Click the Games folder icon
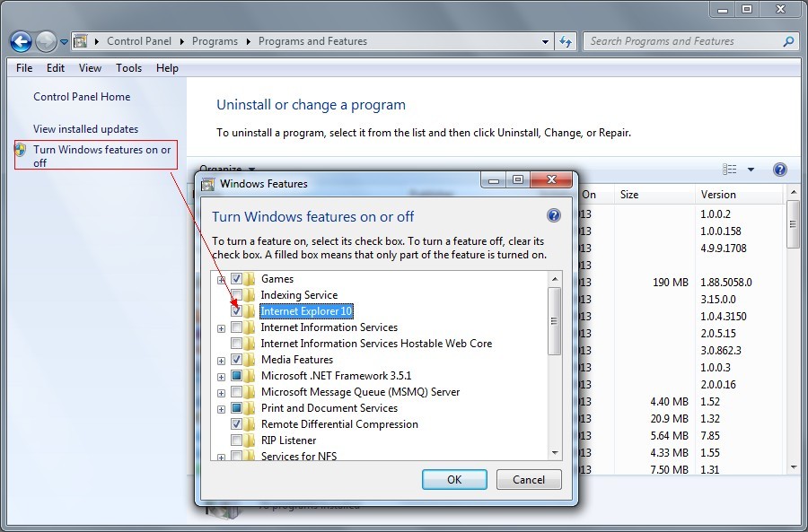The width and height of the screenshot is (808, 532). point(250,279)
